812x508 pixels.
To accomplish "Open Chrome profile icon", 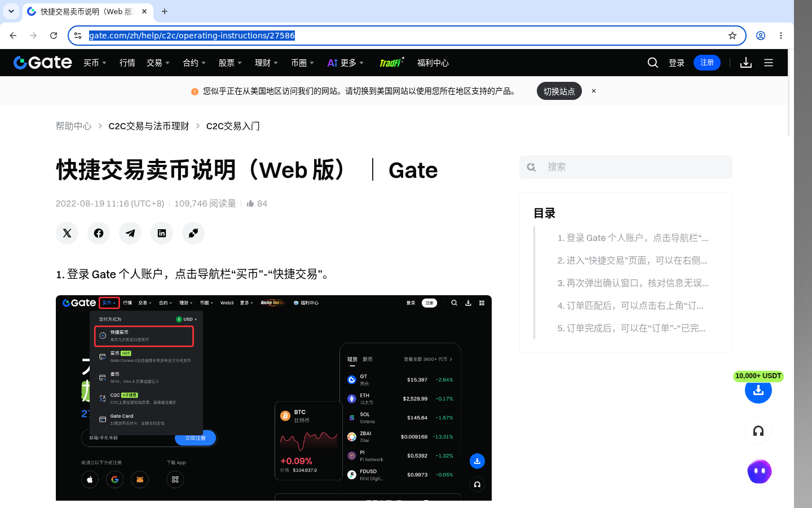I will pos(761,36).
